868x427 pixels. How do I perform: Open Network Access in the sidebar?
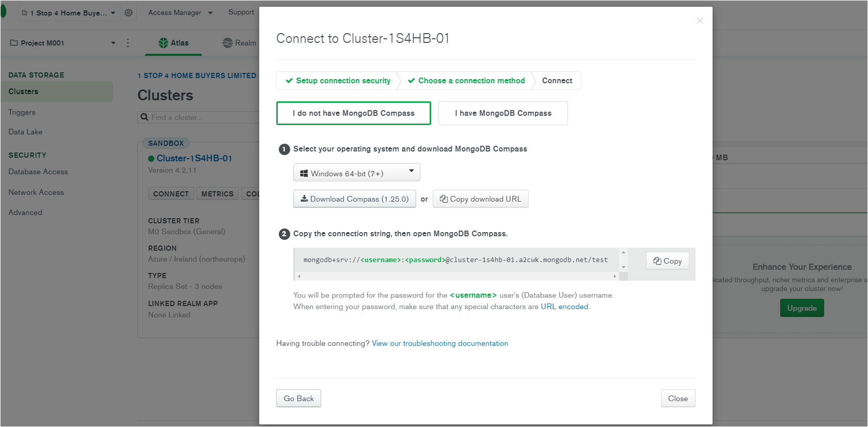[36, 192]
